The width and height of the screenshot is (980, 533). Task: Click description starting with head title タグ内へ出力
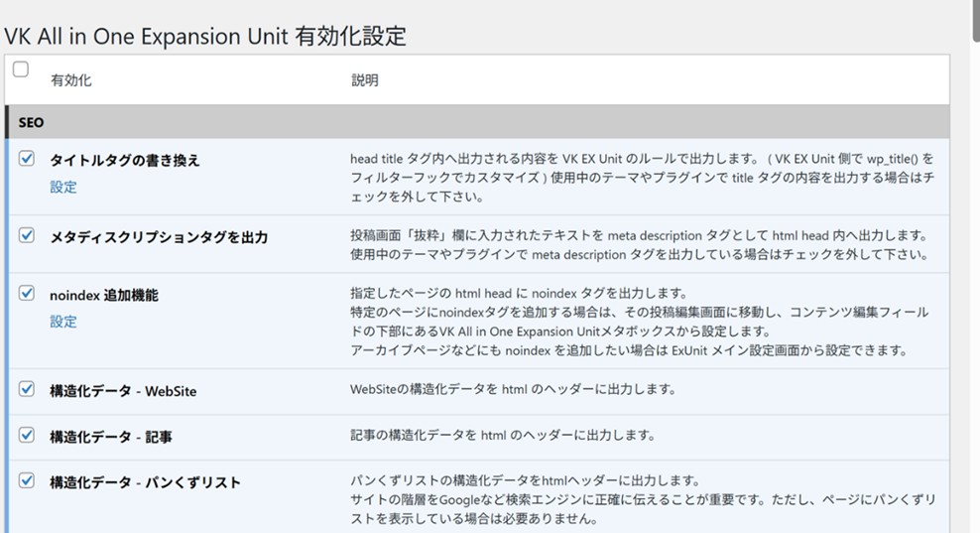(x=643, y=178)
